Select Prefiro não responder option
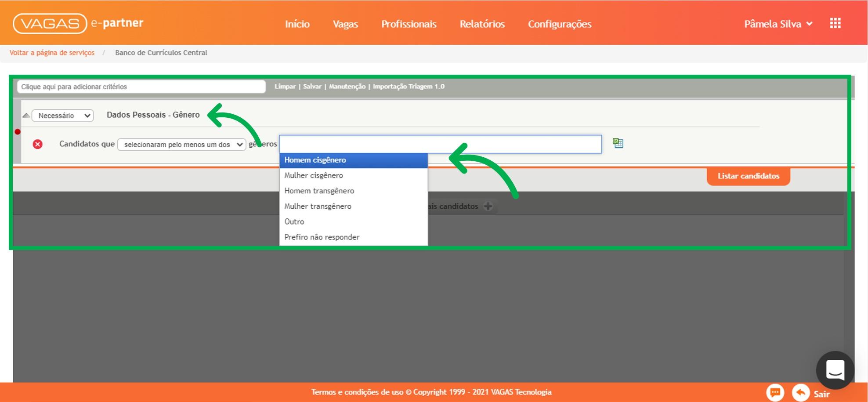 [x=354, y=237]
